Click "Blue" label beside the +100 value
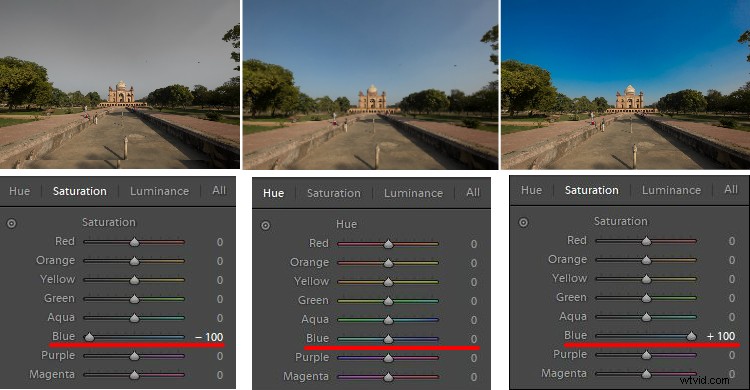The image size is (750, 390). click(x=575, y=335)
